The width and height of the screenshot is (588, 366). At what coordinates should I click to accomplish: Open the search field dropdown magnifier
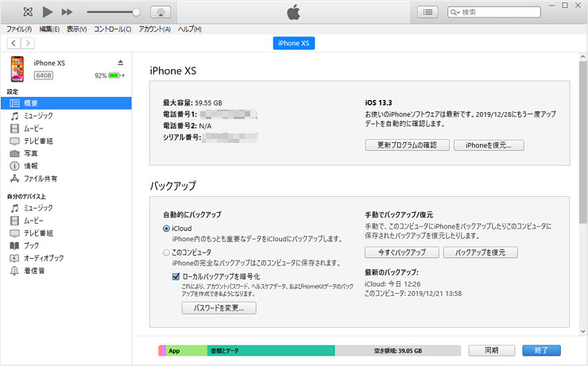455,13
